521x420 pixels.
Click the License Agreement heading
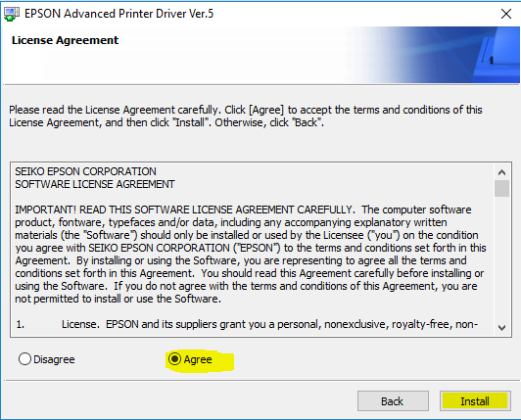coord(65,40)
